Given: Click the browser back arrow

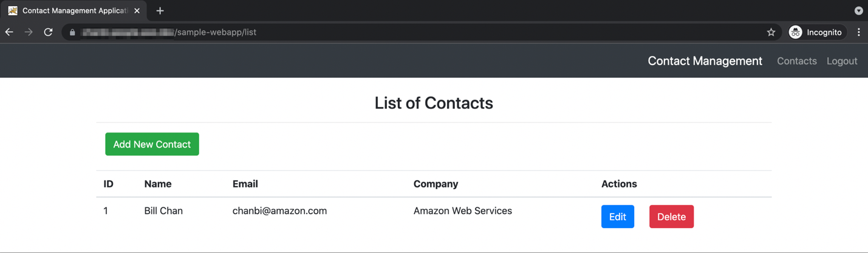Looking at the screenshot, I should click(9, 32).
